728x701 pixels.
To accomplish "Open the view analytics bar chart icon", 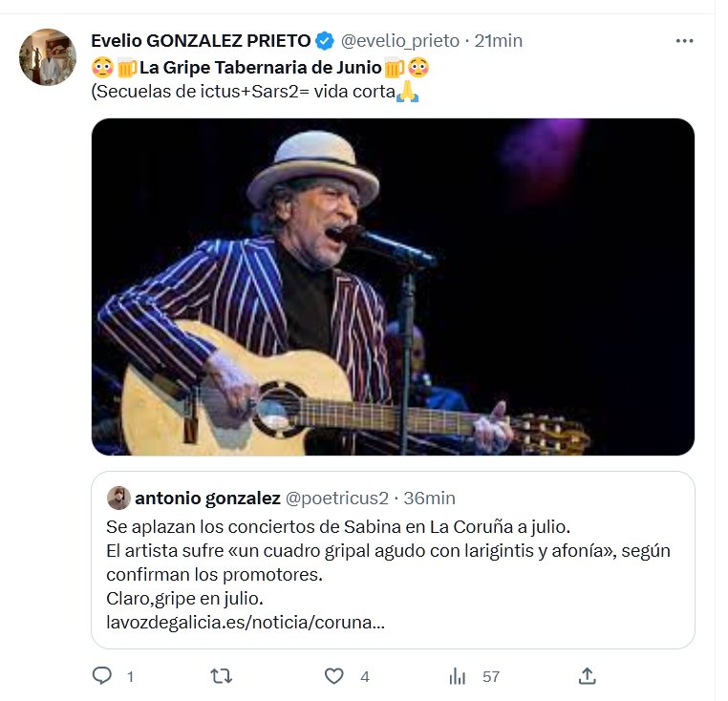I will pos(458,676).
